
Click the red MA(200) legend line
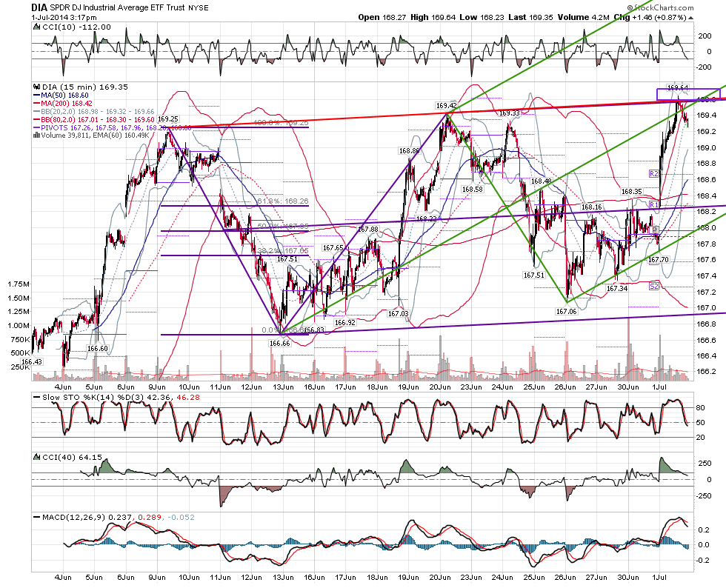click(37, 103)
